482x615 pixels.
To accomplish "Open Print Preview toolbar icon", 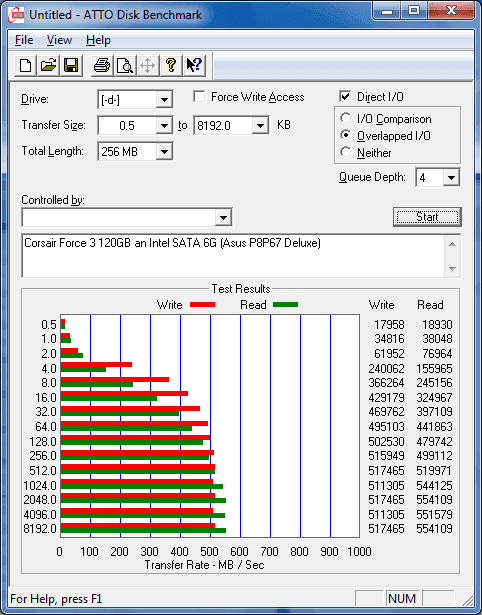I will 125,65.
